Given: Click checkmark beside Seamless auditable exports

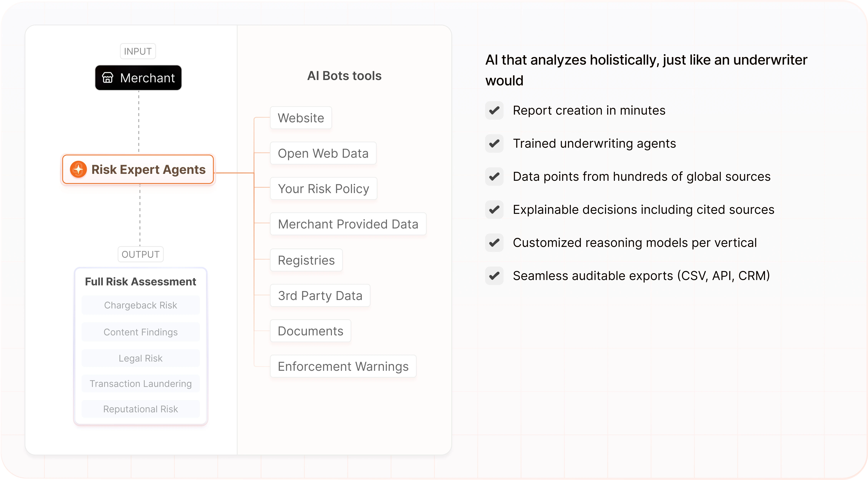Looking at the screenshot, I should pos(494,275).
